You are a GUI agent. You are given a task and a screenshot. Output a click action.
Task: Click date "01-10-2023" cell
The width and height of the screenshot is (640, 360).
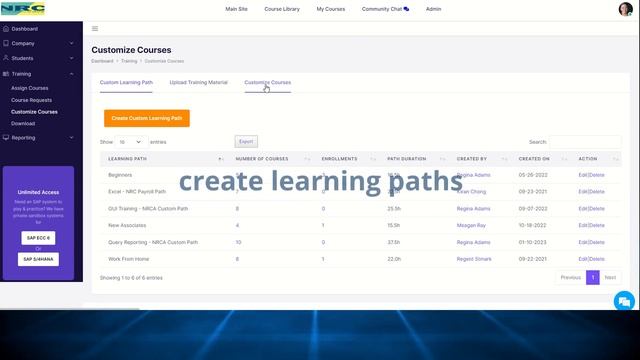[x=532, y=242]
